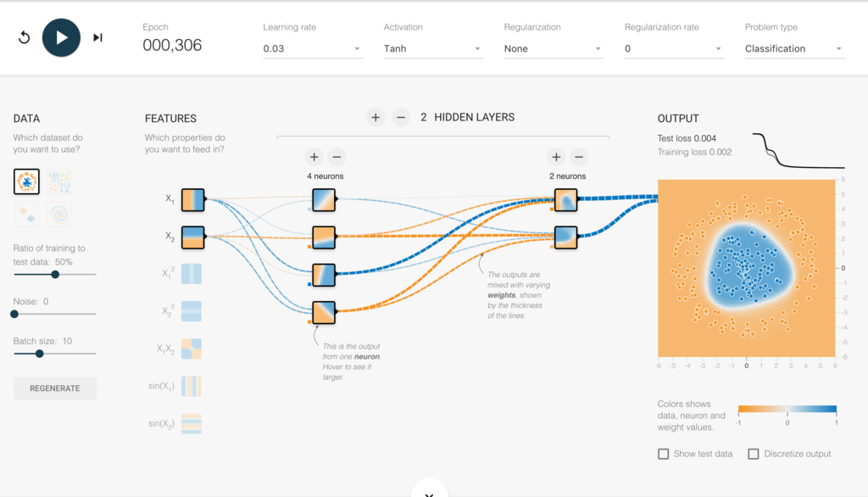Remove a neuron from the 2-neuron layer
This screenshot has width=868, height=497.
tap(579, 157)
